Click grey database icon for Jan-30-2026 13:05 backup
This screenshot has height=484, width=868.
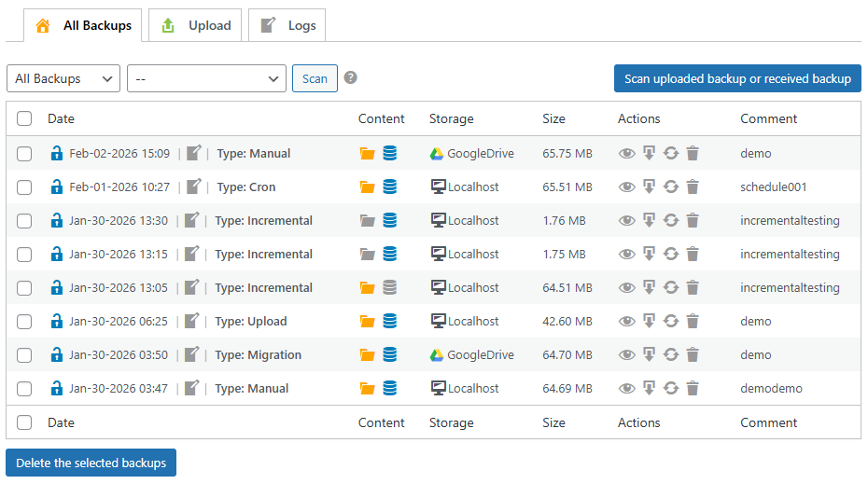pos(390,287)
